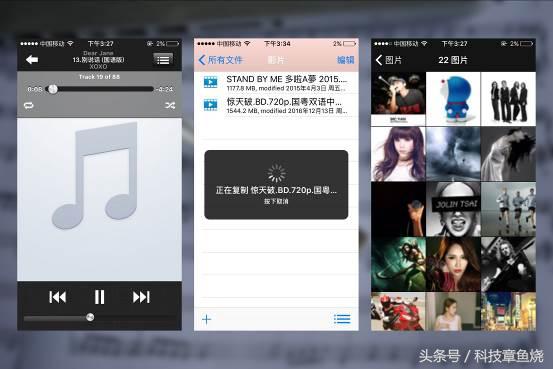Click the large music note album art
553x369 pixels.
tap(99, 200)
